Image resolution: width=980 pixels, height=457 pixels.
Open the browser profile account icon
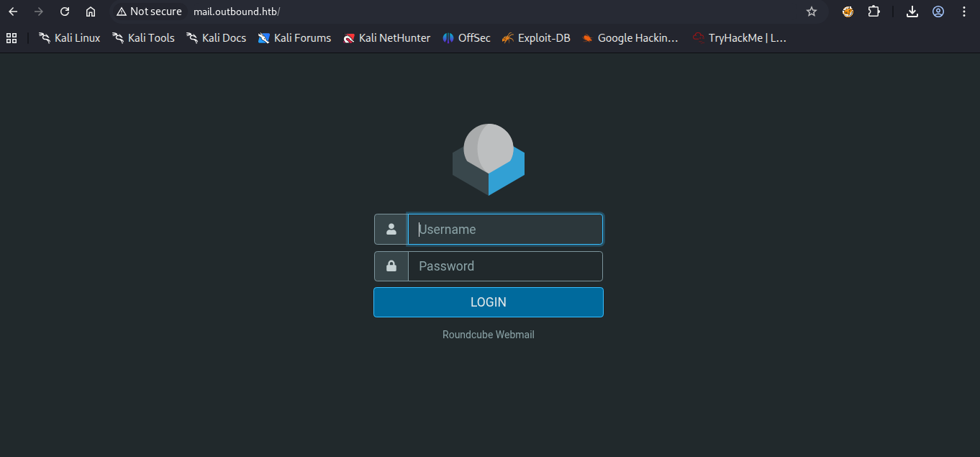(938, 12)
